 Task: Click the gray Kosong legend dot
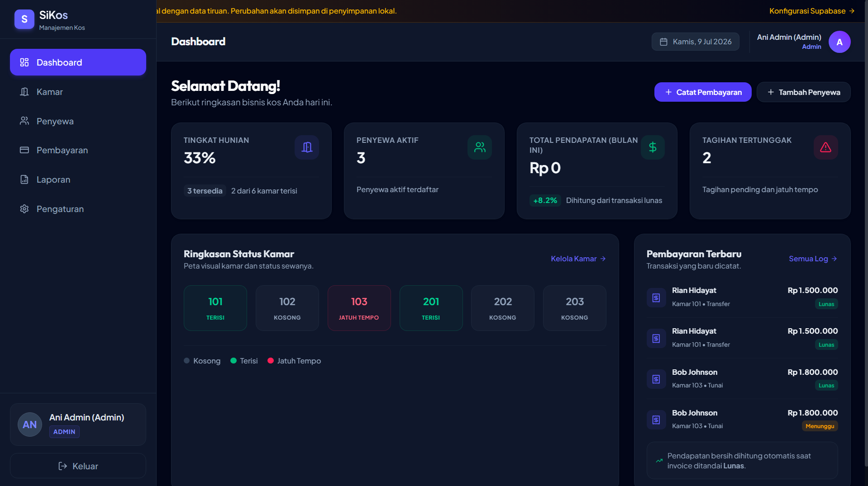click(187, 361)
